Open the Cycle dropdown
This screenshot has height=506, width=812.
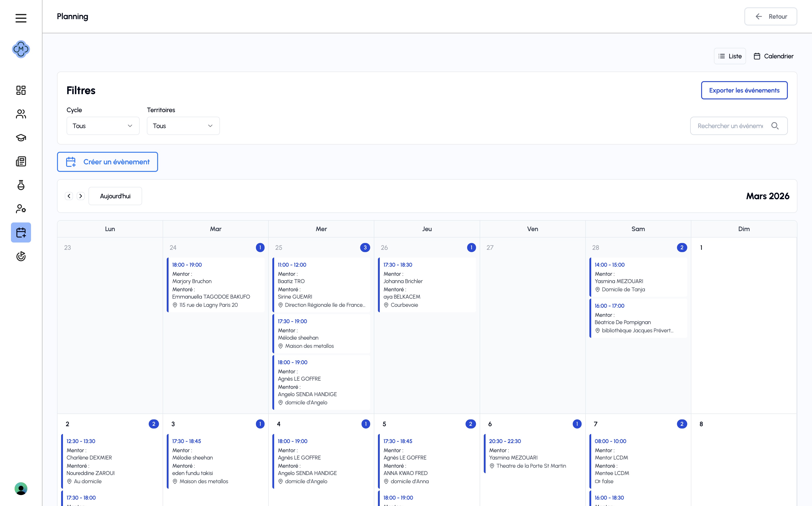pyautogui.click(x=103, y=126)
